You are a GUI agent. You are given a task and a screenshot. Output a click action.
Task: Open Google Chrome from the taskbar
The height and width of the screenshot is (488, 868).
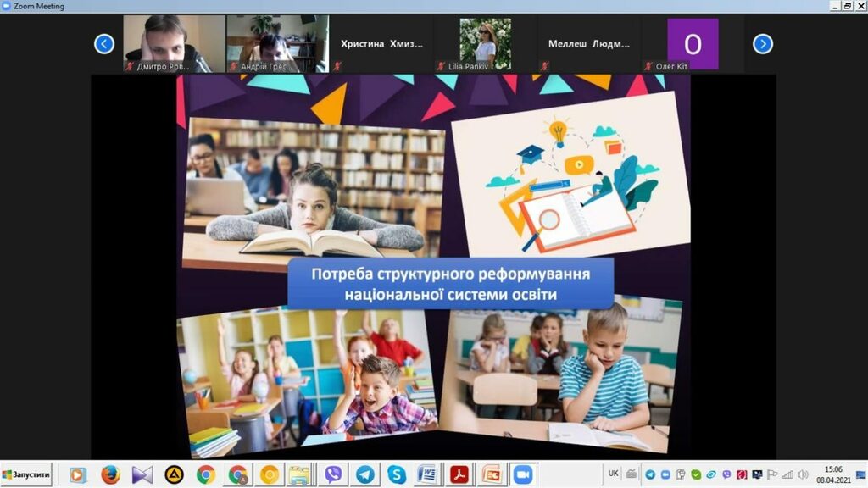tap(206, 474)
